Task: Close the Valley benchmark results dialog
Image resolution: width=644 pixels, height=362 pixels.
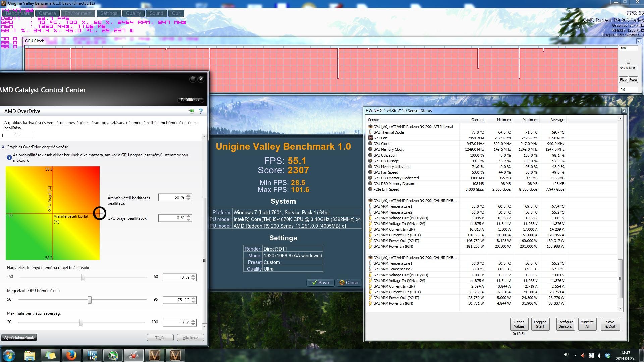Action: click(x=349, y=283)
